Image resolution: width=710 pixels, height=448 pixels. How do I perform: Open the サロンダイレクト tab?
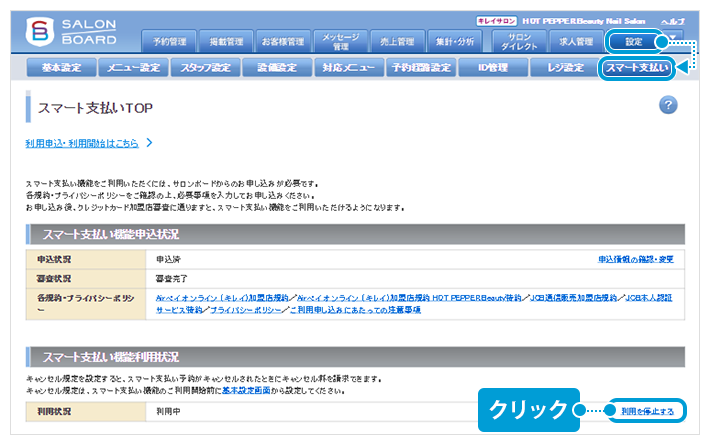point(518,41)
